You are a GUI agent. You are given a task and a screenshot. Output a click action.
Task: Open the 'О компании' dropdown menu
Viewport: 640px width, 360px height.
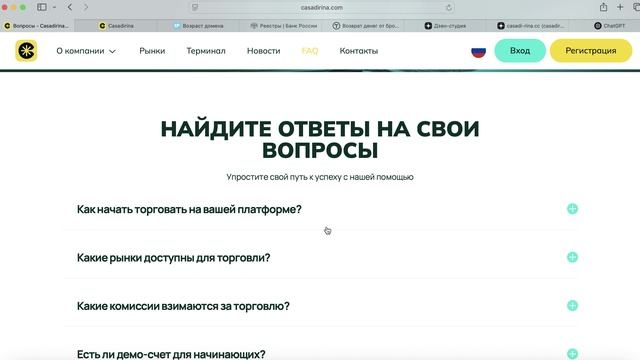tap(86, 51)
